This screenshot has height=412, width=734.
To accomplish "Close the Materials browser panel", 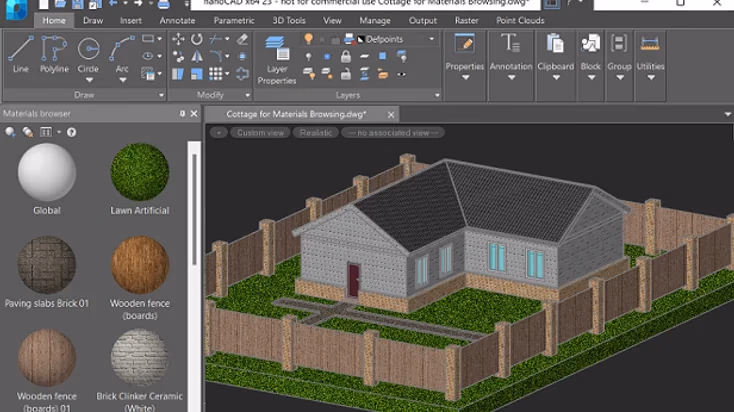I will [x=194, y=114].
